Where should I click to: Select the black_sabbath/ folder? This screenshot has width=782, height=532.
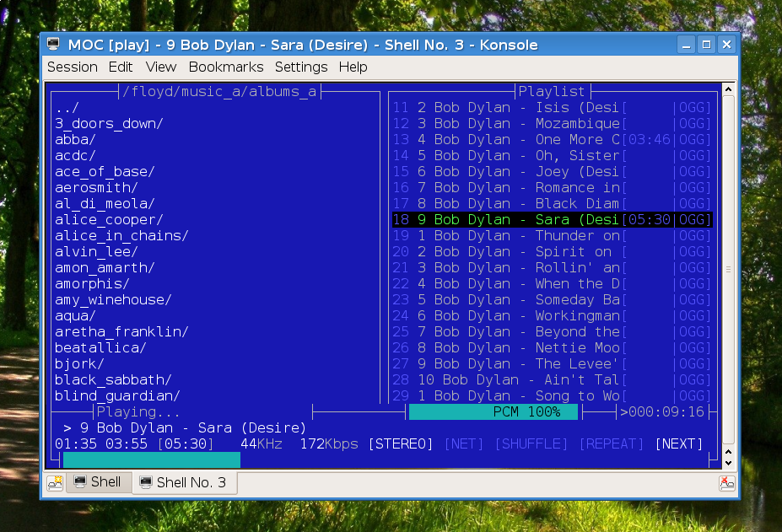click(x=113, y=379)
